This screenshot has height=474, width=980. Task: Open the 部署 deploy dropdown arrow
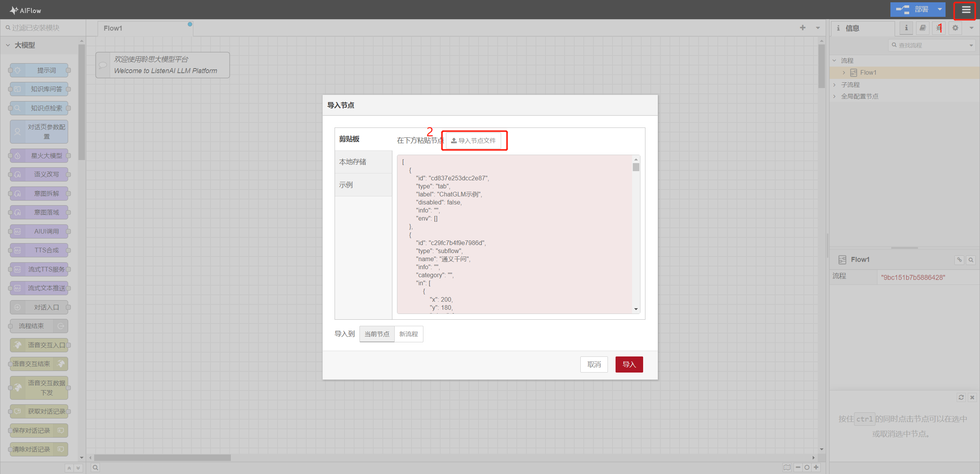pyautogui.click(x=939, y=10)
